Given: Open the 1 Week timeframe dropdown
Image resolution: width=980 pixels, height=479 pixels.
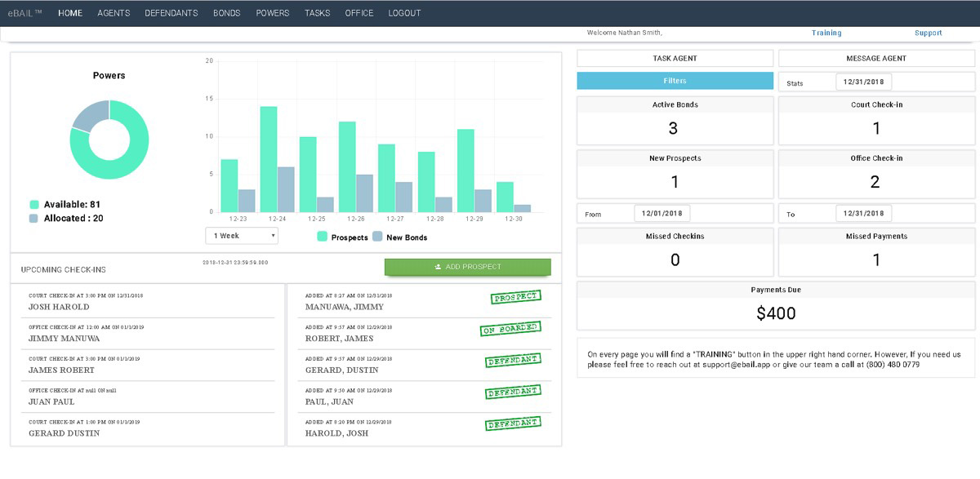Looking at the screenshot, I should (241, 235).
